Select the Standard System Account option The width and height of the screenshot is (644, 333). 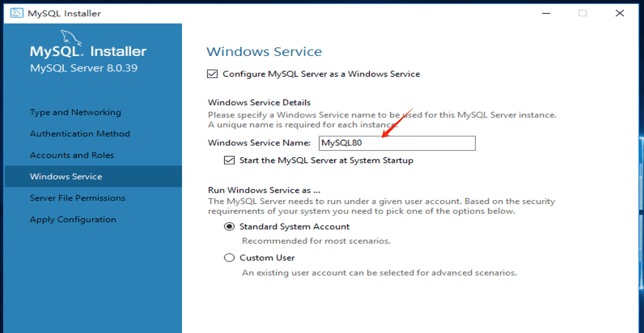229,227
